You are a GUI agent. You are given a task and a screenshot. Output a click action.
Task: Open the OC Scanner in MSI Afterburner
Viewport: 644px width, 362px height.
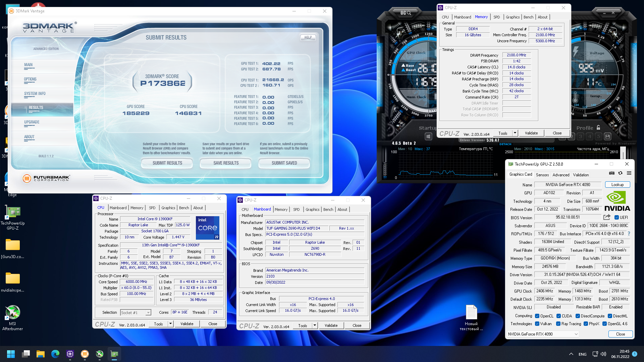pos(406,13)
